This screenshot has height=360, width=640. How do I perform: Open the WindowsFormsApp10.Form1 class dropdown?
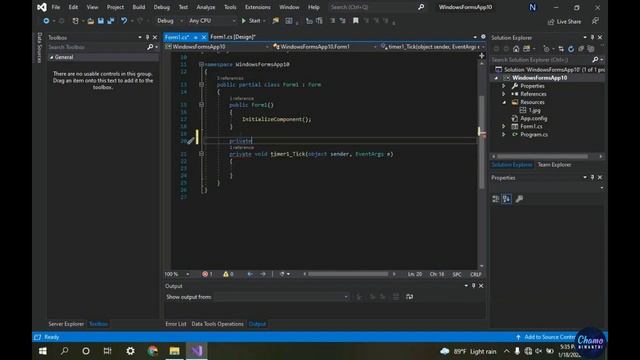tap(324, 47)
